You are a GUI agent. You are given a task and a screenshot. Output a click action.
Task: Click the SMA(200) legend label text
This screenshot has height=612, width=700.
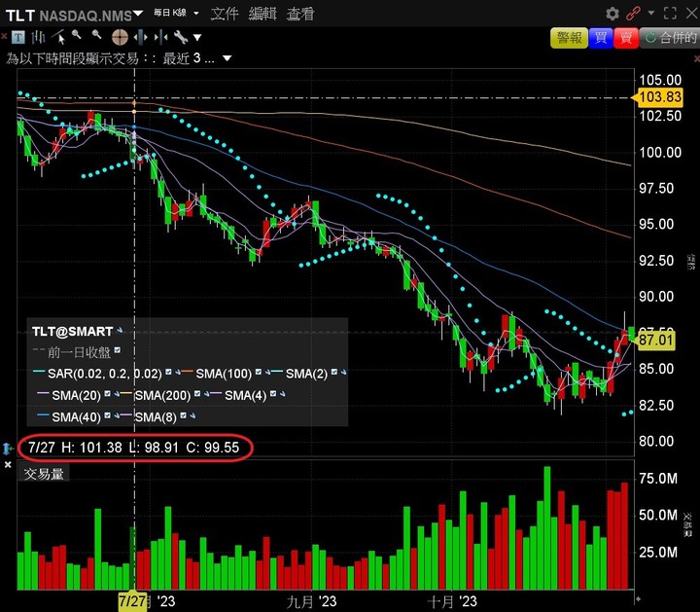point(162,395)
